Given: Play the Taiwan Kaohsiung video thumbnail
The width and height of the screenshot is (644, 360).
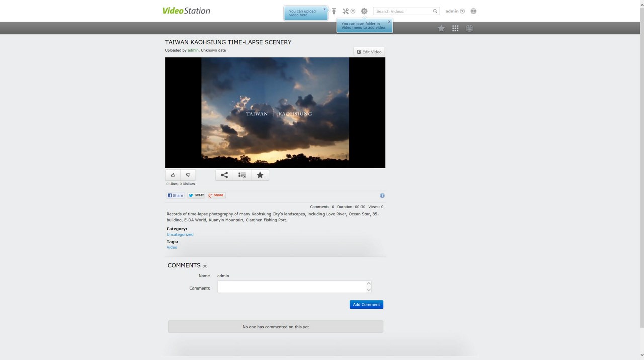Looking at the screenshot, I should click(275, 112).
